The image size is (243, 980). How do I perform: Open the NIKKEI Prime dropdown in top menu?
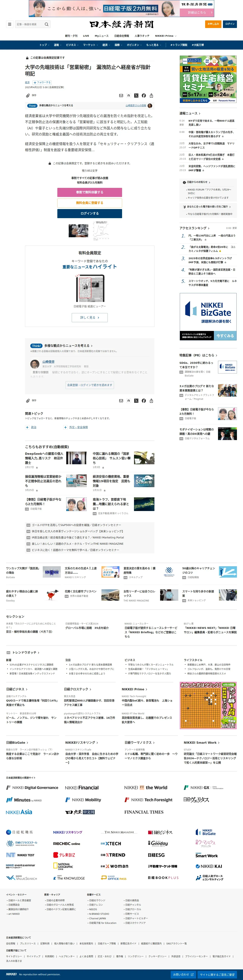[166, 36]
